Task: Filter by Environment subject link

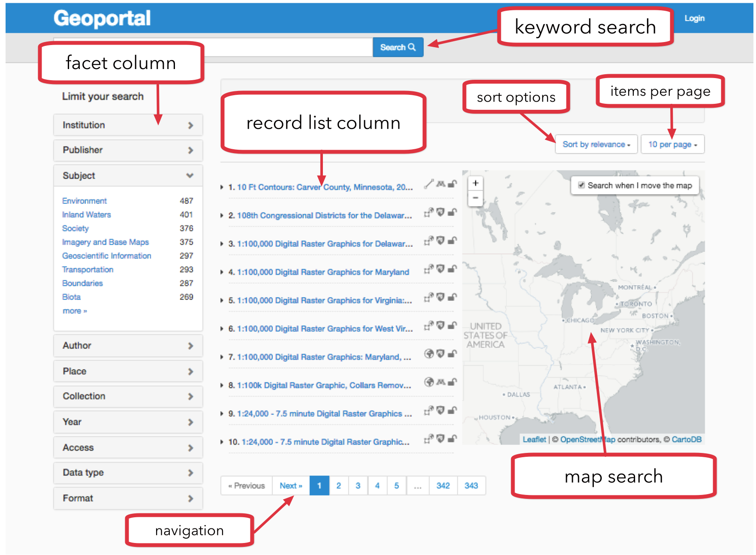Action: tap(84, 201)
